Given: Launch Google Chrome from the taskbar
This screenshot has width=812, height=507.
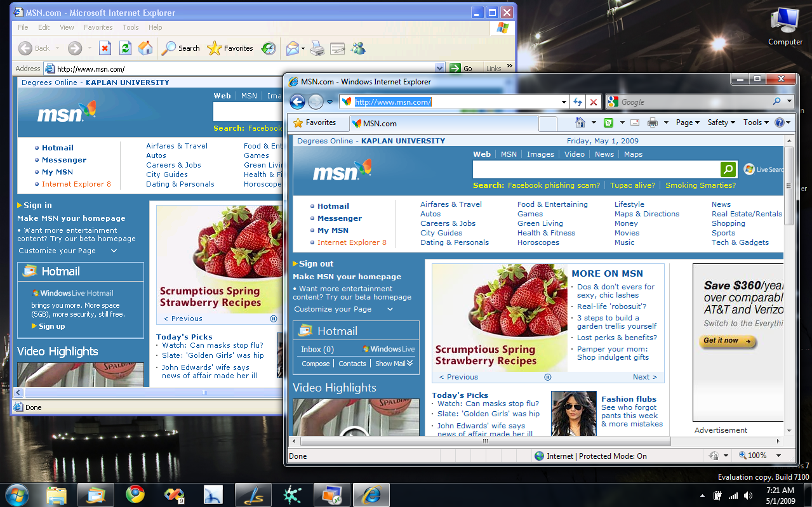Looking at the screenshot, I should (135, 494).
